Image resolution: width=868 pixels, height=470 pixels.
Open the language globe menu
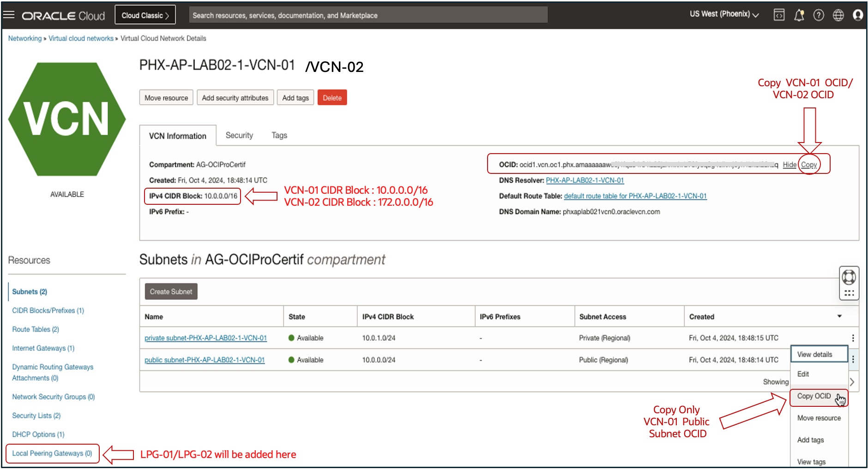pyautogui.click(x=838, y=15)
